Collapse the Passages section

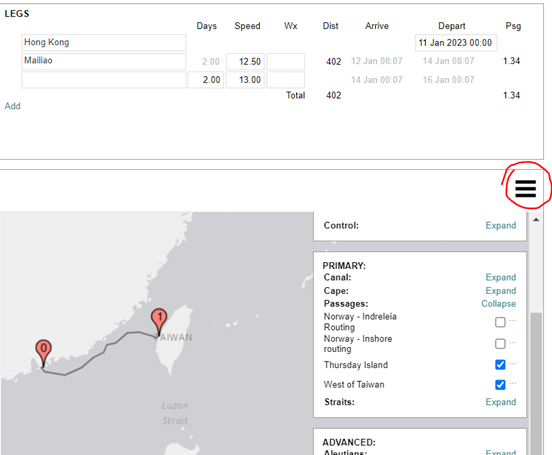[x=498, y=304]
